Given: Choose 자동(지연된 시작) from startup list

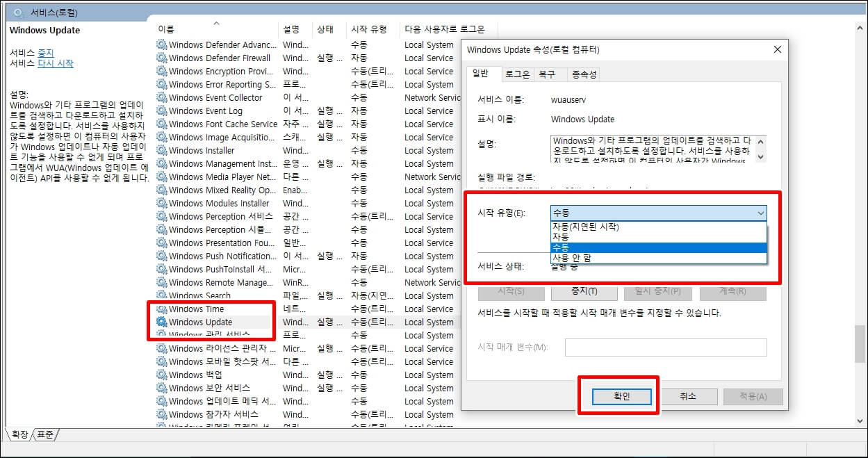Looking at the screenshot, I should tap(658, 227).
